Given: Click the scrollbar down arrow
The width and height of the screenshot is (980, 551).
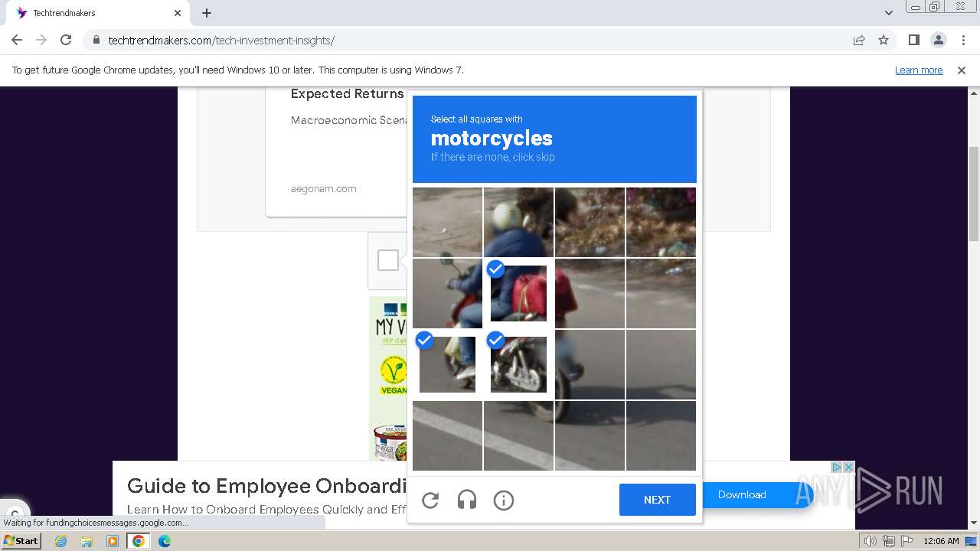Looking at the screenshot, I should click(x=974, y=523).
